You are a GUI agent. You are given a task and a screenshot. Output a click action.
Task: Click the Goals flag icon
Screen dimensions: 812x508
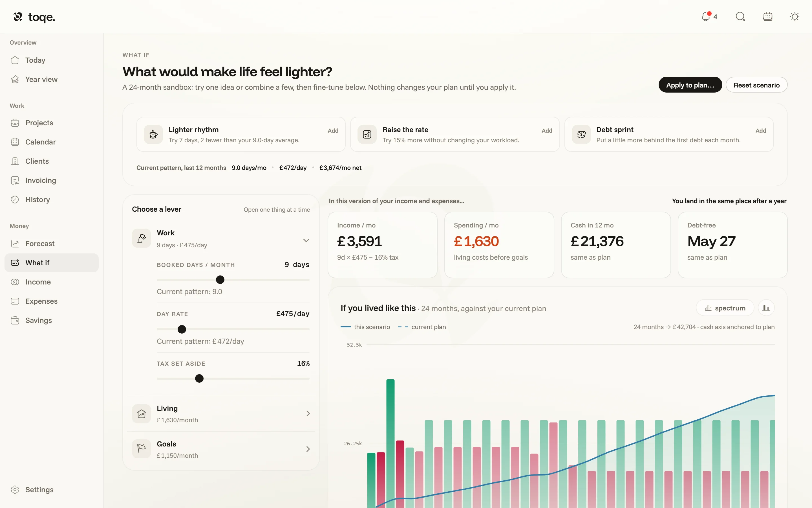coord(141,449)
